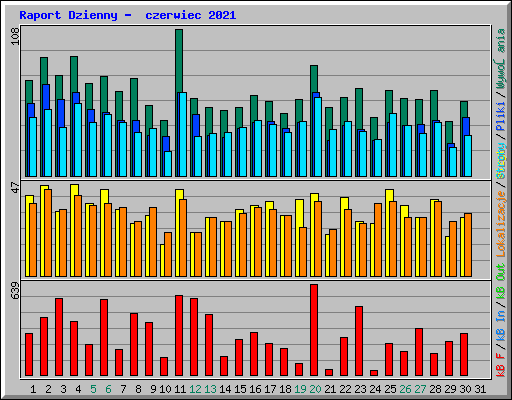Select day 28 on the x-axis
Image resolution: width=512 pixels, height=400 pixels.
[435, 389]
